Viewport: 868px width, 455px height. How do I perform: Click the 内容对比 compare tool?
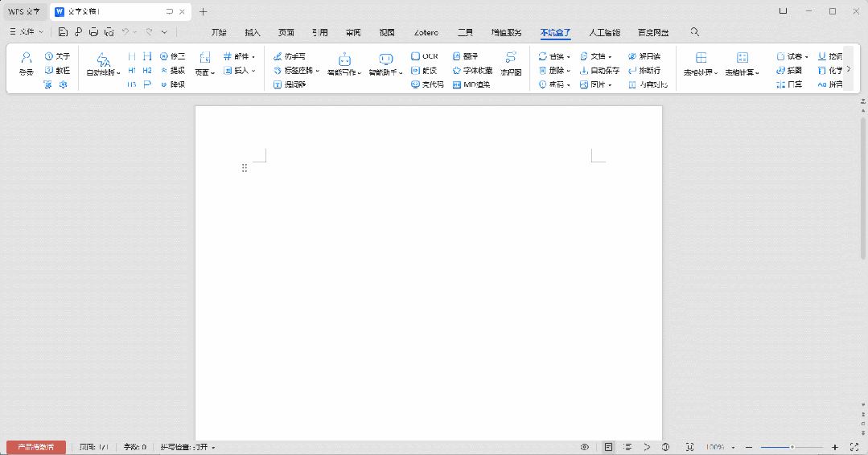648,84
